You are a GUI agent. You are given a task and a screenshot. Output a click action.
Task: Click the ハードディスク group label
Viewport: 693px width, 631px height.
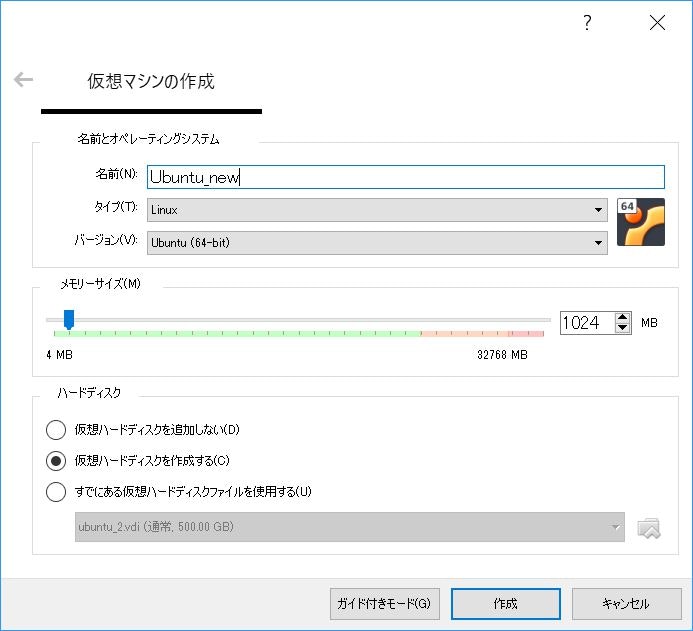pyautogui.click(x=89, y=392)
